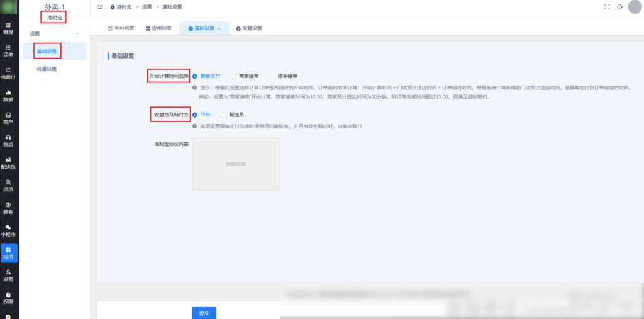Select the 骑手接单 radio option
This screenshot has width=644, height=319.
coord(284,76)
